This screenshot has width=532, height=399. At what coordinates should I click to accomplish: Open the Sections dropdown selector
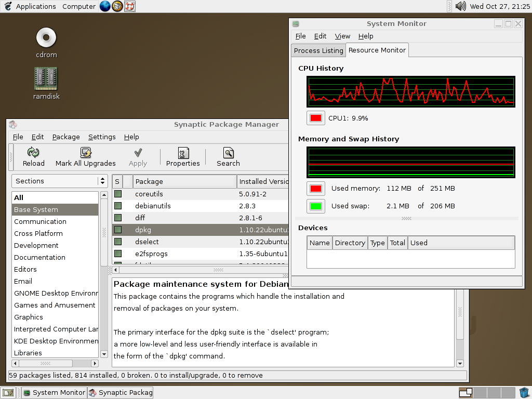coord(60,181)
